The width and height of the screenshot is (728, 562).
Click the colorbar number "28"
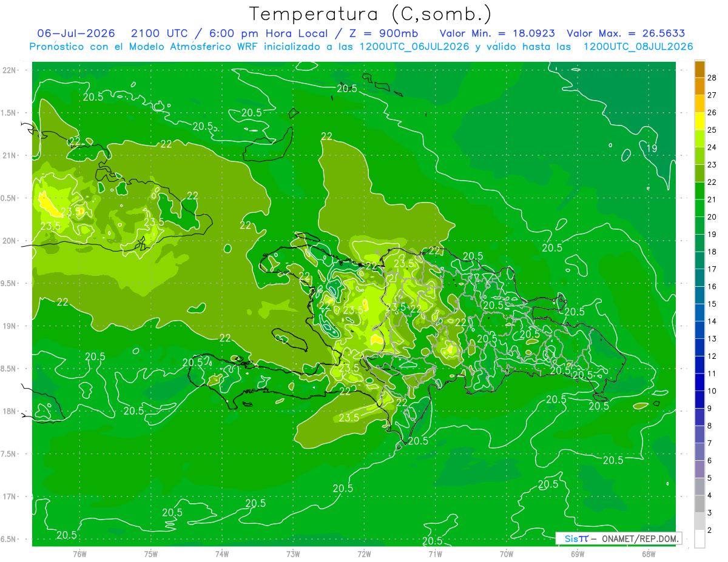(x=712, y=78)
